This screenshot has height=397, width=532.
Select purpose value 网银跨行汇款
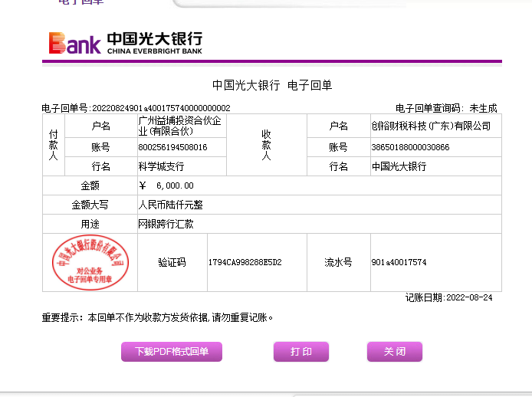[166, 224]
